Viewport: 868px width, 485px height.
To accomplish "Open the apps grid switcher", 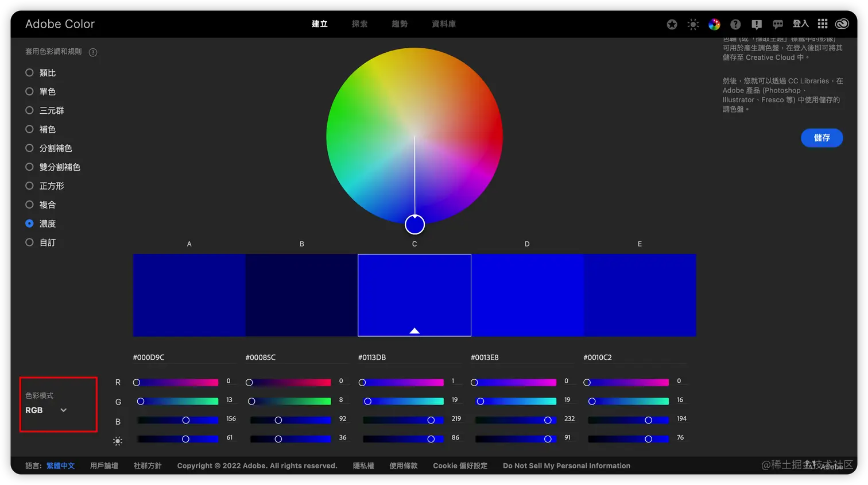I will coord(823,24).
